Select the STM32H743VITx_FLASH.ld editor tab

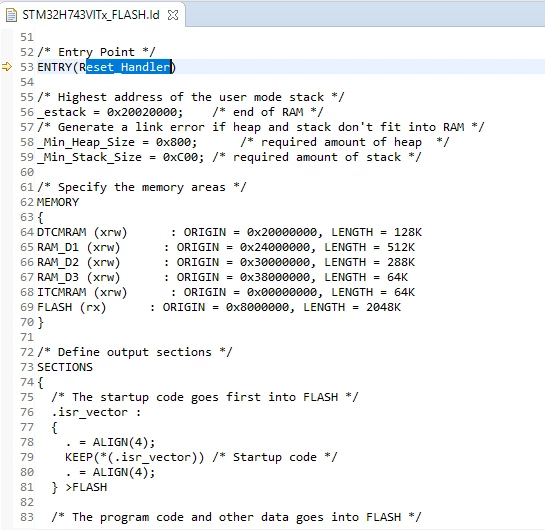coord(91,15)
